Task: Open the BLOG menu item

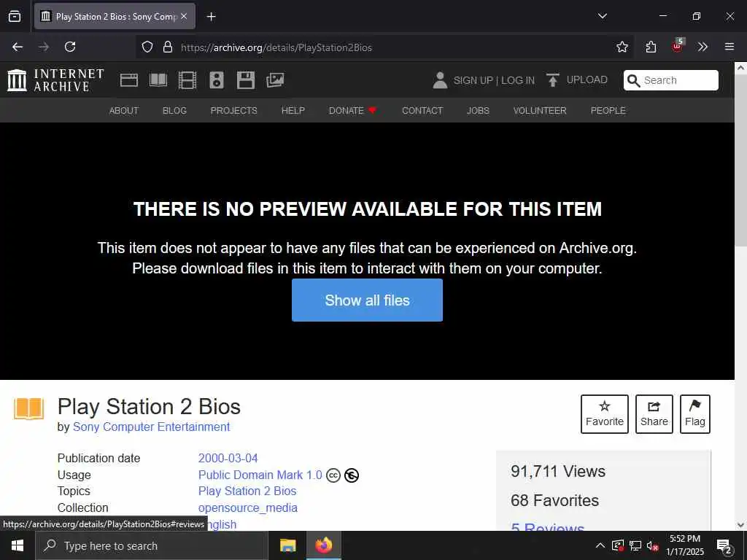Action: click(x=174, y=111)
